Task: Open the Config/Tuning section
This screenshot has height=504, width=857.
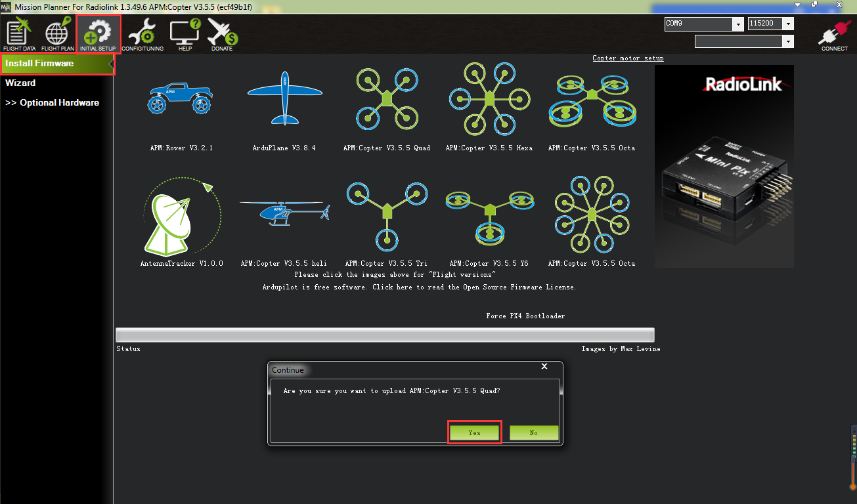Action: (x=142, y=34)
